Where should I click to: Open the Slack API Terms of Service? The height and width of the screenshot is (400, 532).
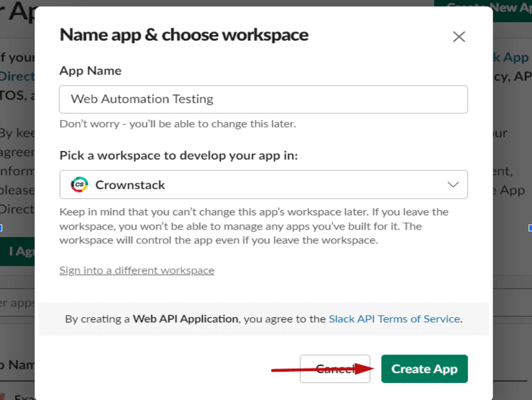click(394, 319)
